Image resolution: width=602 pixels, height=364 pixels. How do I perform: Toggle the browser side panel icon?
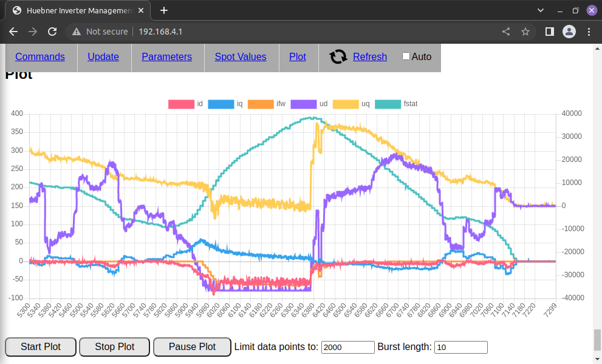549,32
